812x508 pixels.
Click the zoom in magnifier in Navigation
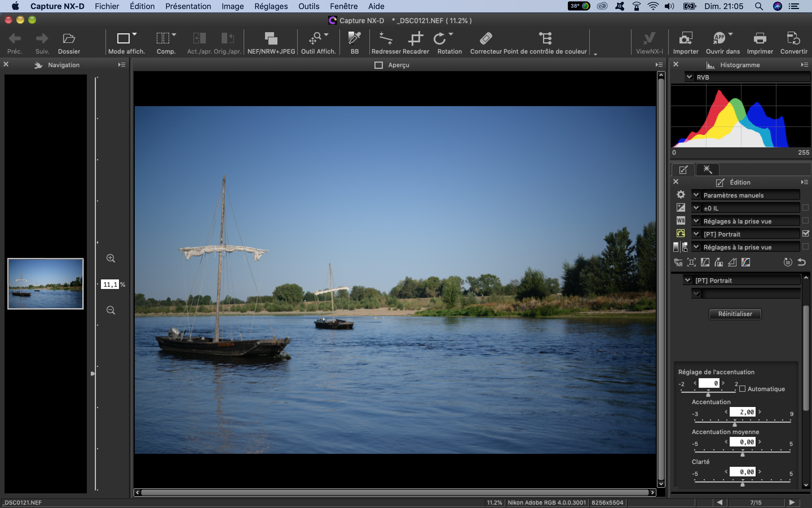click(x=111, y=258)
